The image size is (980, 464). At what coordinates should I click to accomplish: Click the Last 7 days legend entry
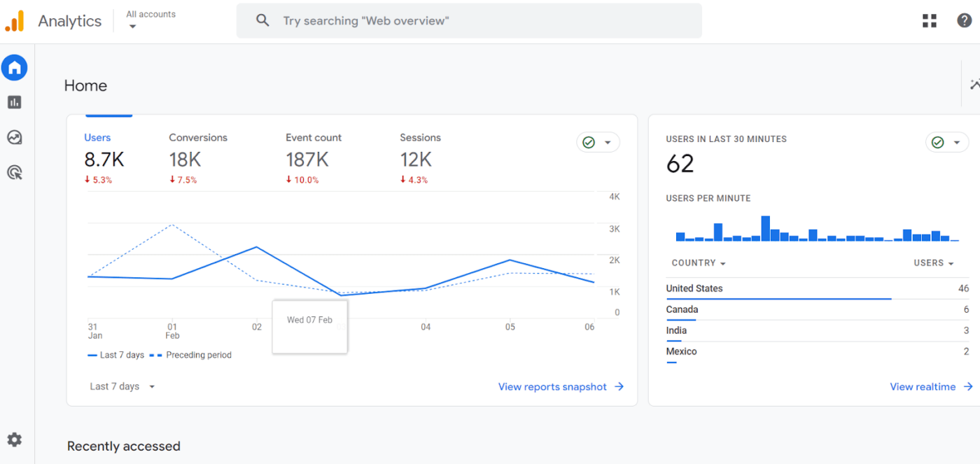[115, 355]
